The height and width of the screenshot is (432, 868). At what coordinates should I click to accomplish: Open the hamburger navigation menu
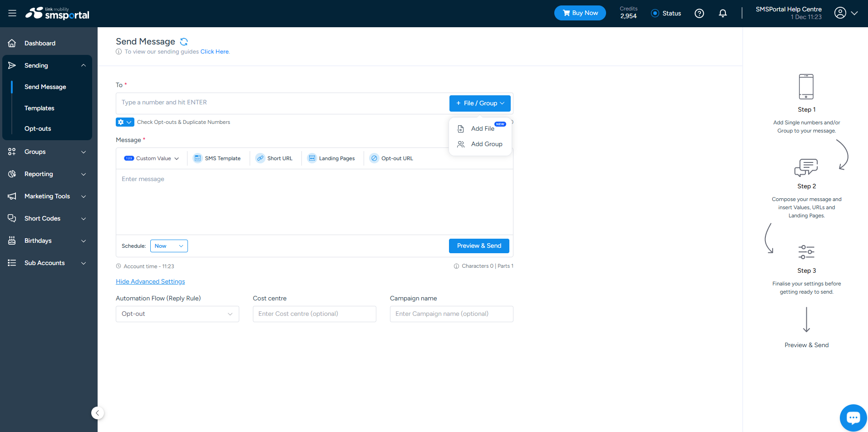12,13
